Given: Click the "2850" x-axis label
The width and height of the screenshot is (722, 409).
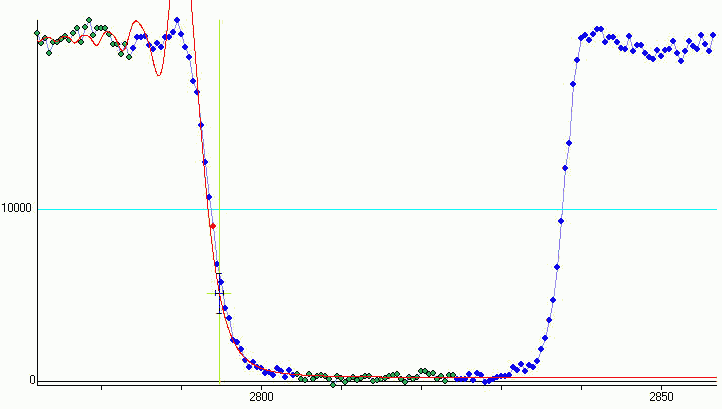Looking at the screenshot, I should 661,397.
